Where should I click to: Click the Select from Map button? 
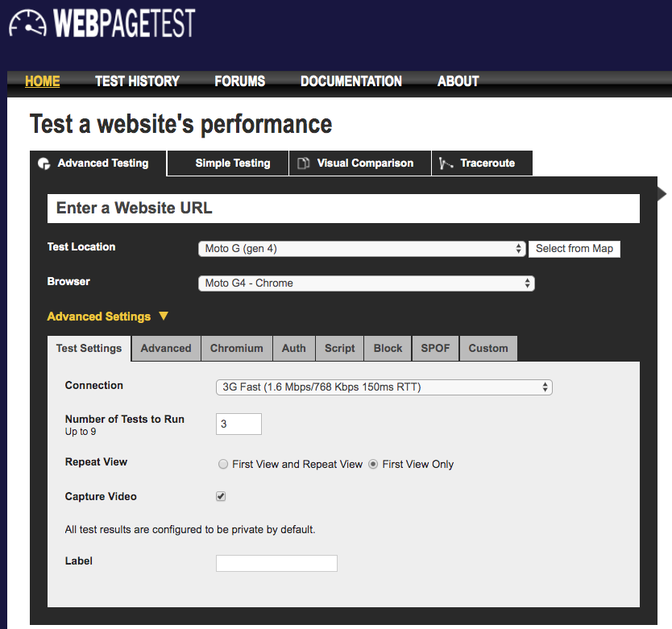(x=575, y=249)
